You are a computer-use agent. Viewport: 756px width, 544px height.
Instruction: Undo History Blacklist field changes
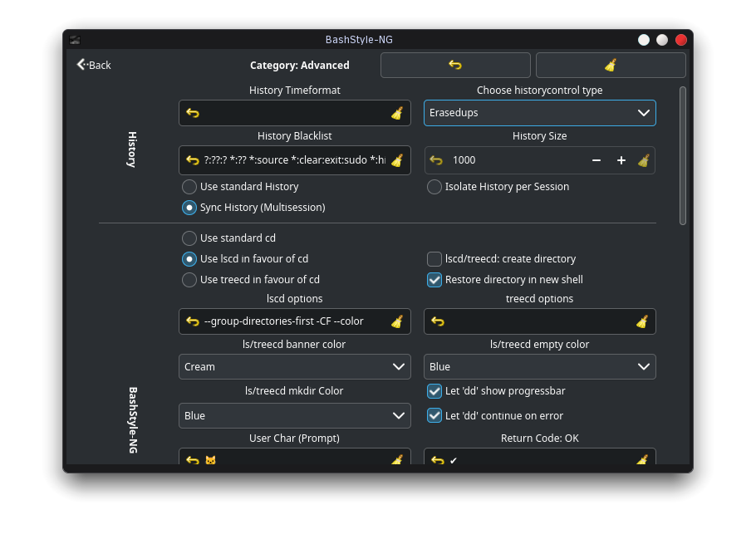[193, 160]
